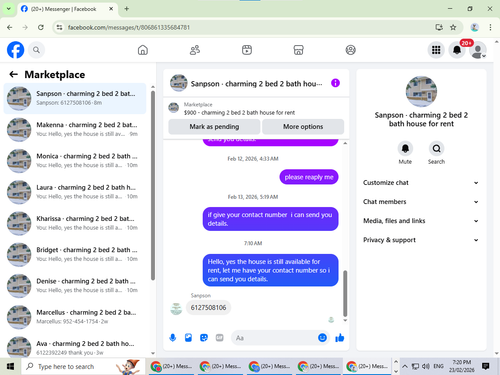Viewport: 500px width, 375px height.
Task: Reload the page in Chrome
Action: (41, 27)
